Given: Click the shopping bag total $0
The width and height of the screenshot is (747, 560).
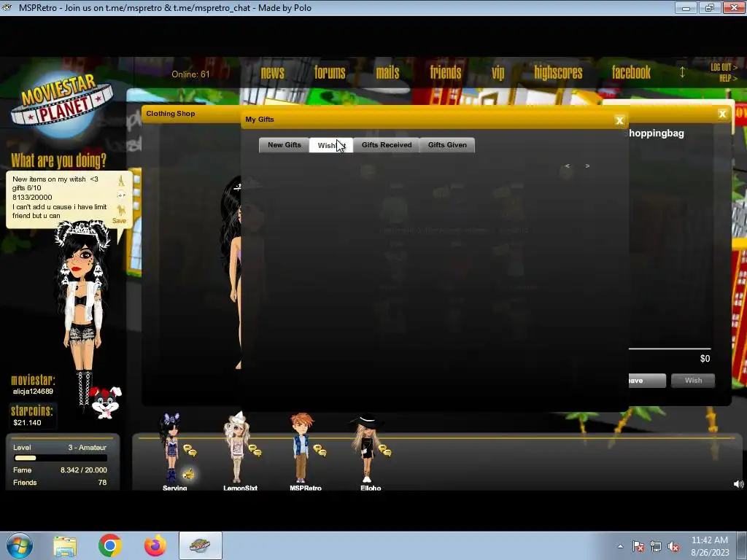Looking at the screenshot, I should 705,359.
